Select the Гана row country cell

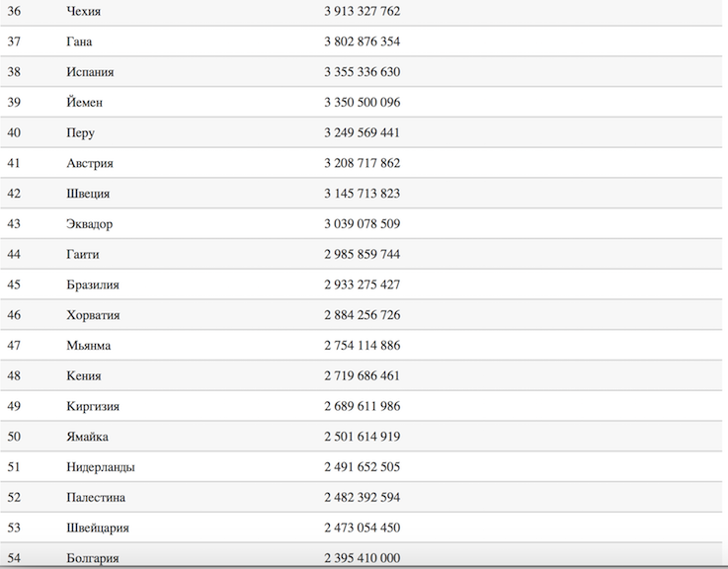click(x=79, y=41)
